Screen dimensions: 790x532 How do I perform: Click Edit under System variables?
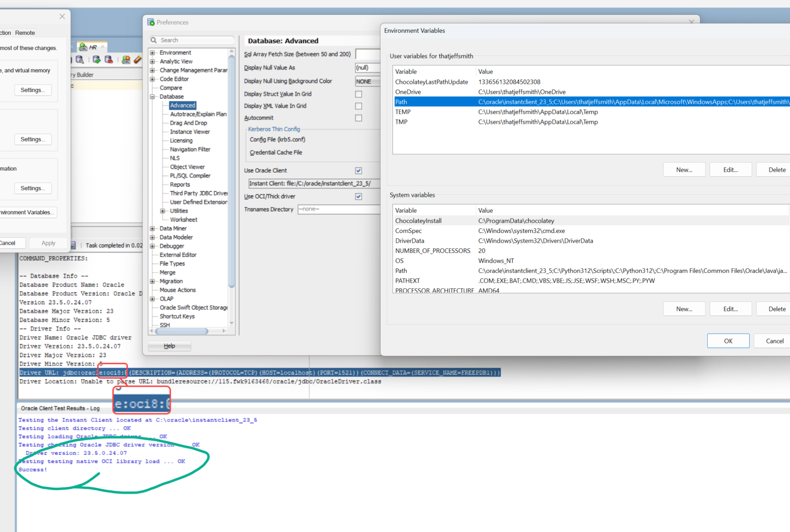730,309
